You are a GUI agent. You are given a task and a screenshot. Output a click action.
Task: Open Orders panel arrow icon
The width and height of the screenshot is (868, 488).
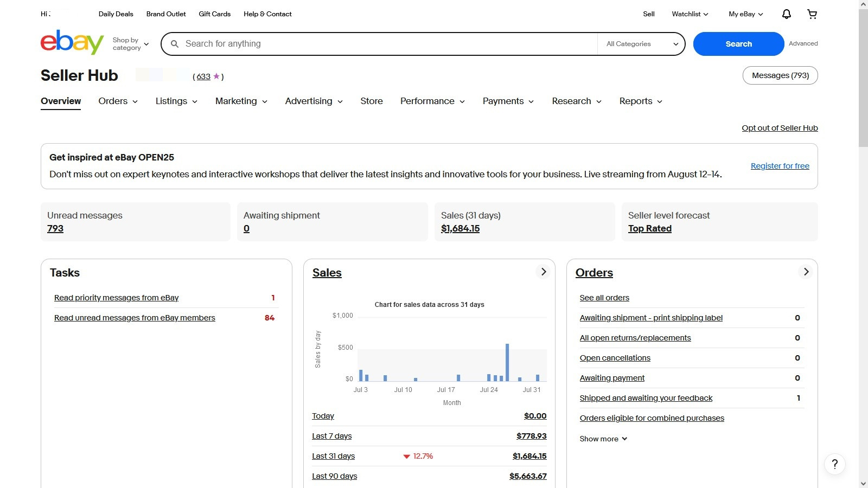[x=806, y=272]
